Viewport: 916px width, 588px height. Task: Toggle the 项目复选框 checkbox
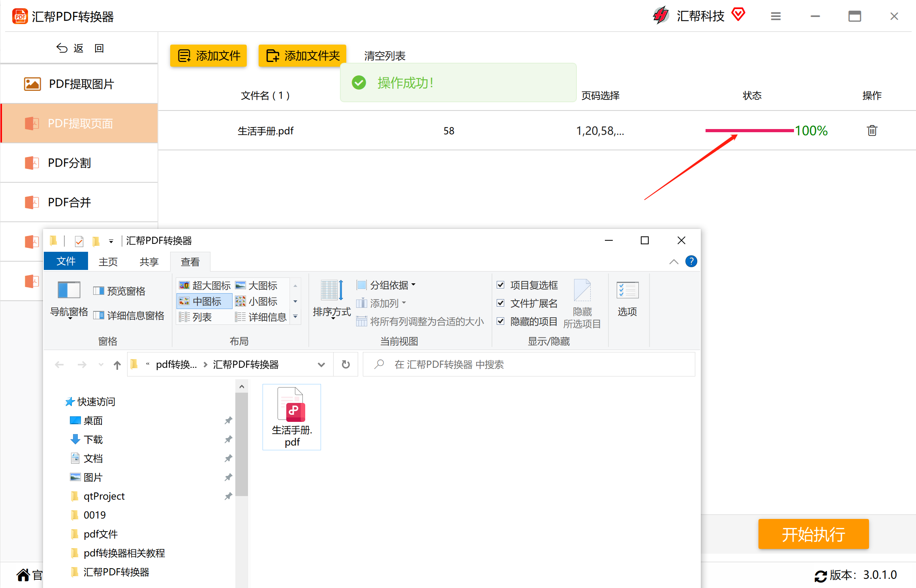(x=501, y=285)
